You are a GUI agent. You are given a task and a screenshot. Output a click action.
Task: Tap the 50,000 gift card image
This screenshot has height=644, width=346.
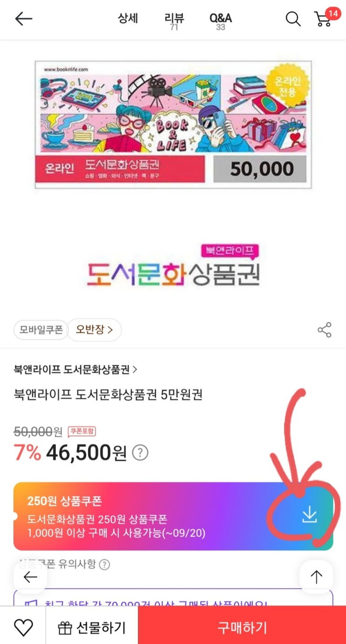click(173, 124)
